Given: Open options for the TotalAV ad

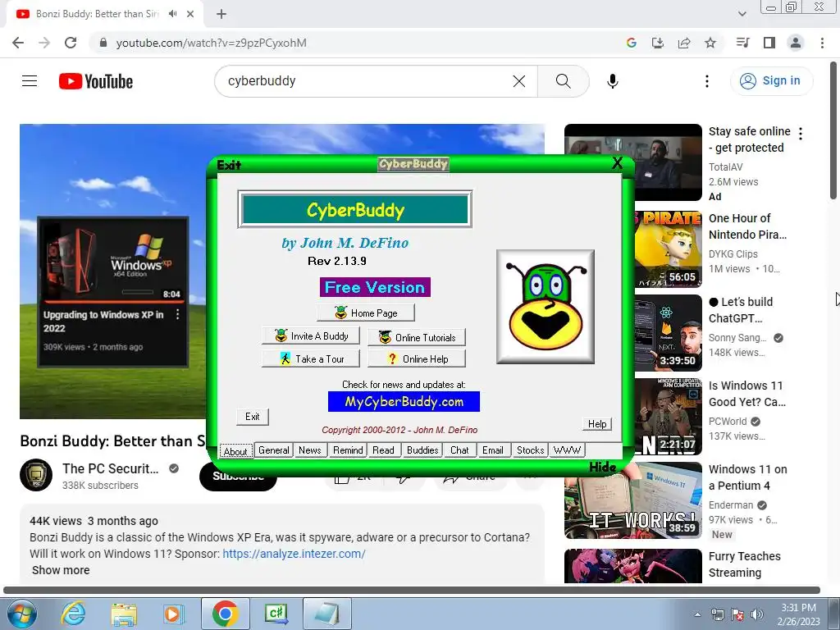Looking at the screenshot, I should [x=801, y=134].
